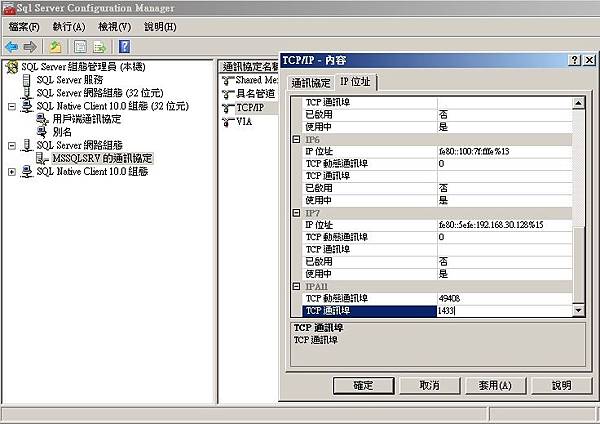The image size is (600, 424).
Task: Select 用戶端通訊協定 tree item
Action: click(x=87, y=119)
